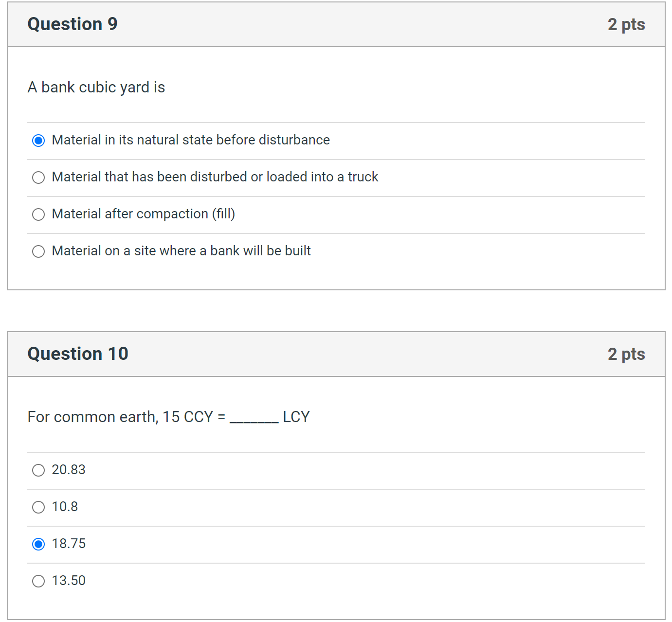Select radio button for Material after compaction (fill)
The width and height of the screenshot is (672, 622).
[38, 214]
